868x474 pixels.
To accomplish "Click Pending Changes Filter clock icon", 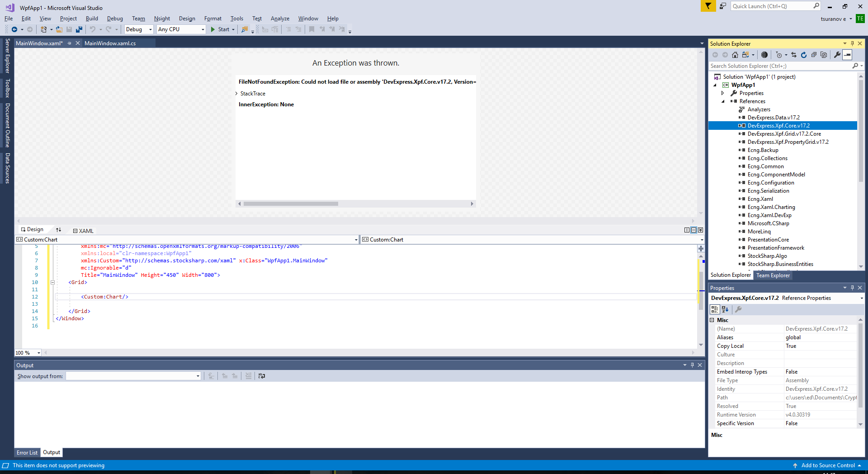I will point(778,55).
